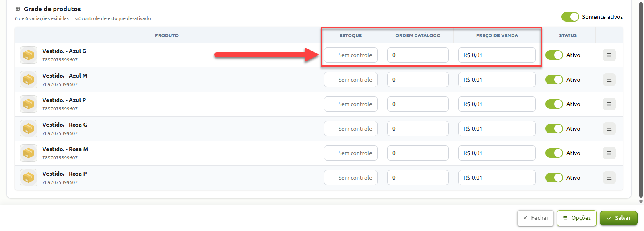Open the hamburger menu for Vestido Azul P
This screenshot has height=231, width=644.
[609, 104]
